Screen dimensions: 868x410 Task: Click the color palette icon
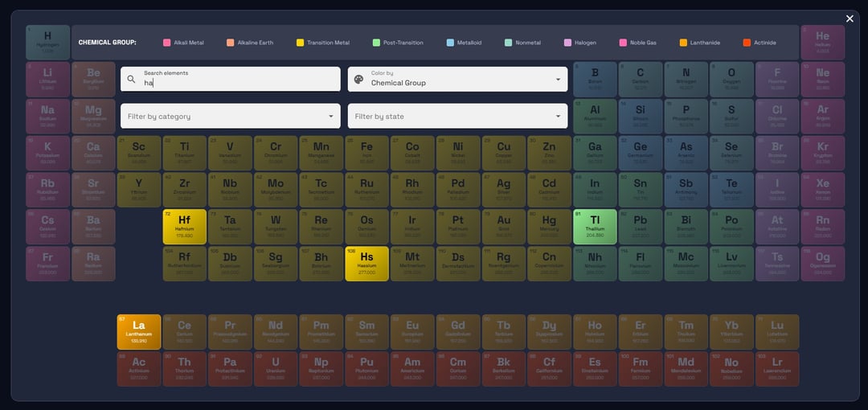pyautogui.click(x=358, y=79)
